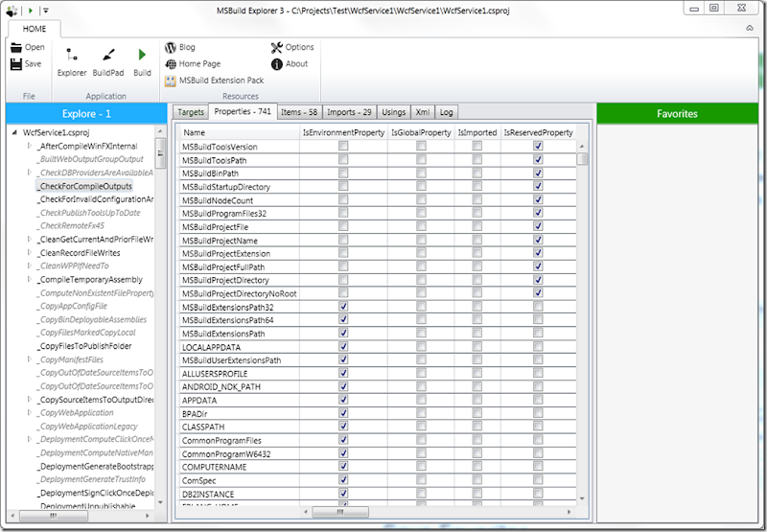Uncheck IsEnvironmentProperty for APPDATA
The height and width of the screenshot is (532, 767).
tap(343, 400)
